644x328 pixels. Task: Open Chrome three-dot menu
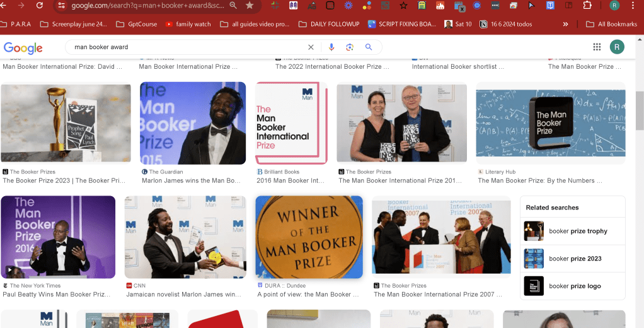point(634,5)
